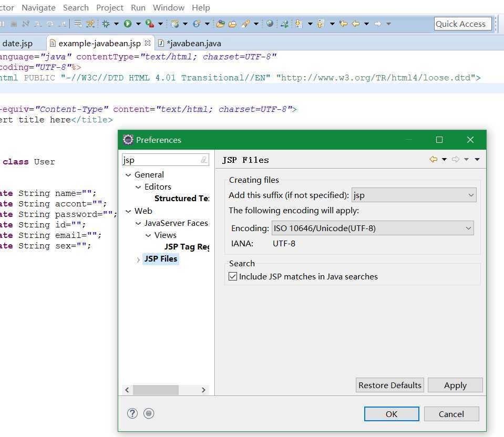504x437 pixels.
Task: Click the Last Edit Location icon
Action: 343,24
